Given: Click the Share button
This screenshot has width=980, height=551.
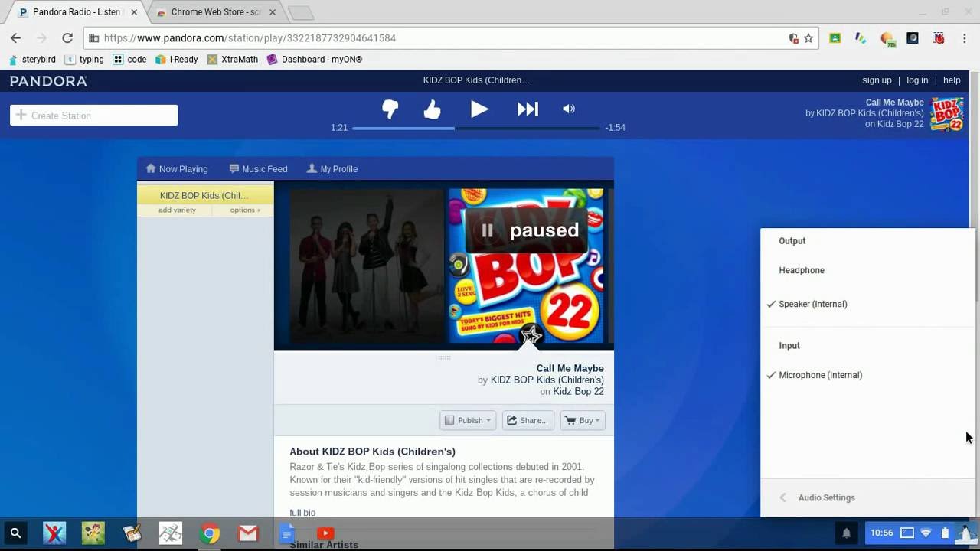Looking at the screenshot, I should (528, 420).
